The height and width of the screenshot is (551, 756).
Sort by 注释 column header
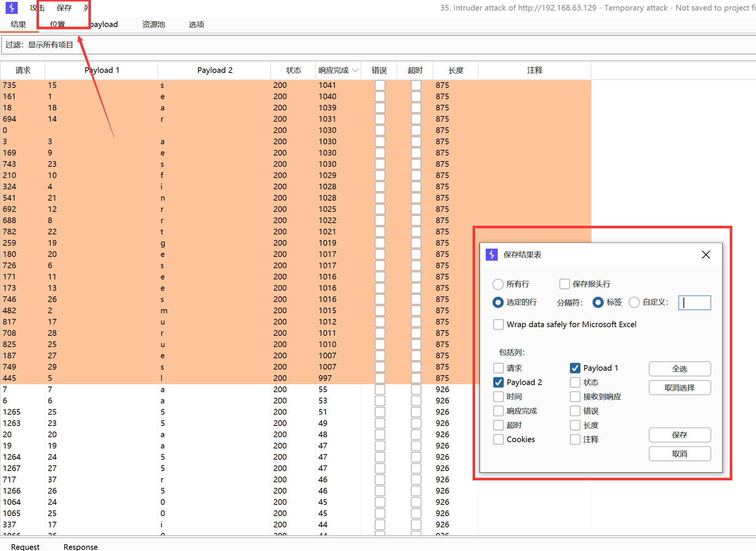535,70
